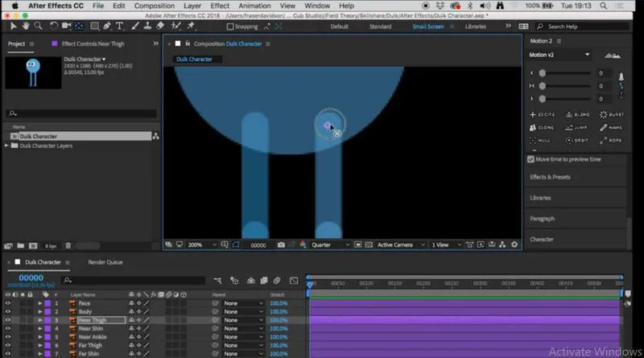Click the Motion 2 Orbit button
Image resolution: width=644 pixels, height=358 pixels.
pyautogui.click(x=577, y=141)
